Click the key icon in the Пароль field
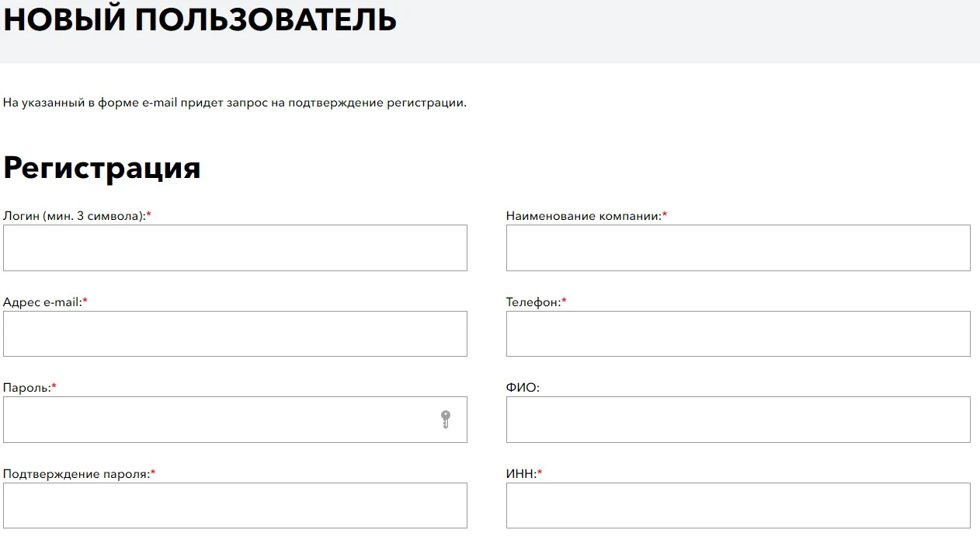The image size is (980, 544). [445, 420]
